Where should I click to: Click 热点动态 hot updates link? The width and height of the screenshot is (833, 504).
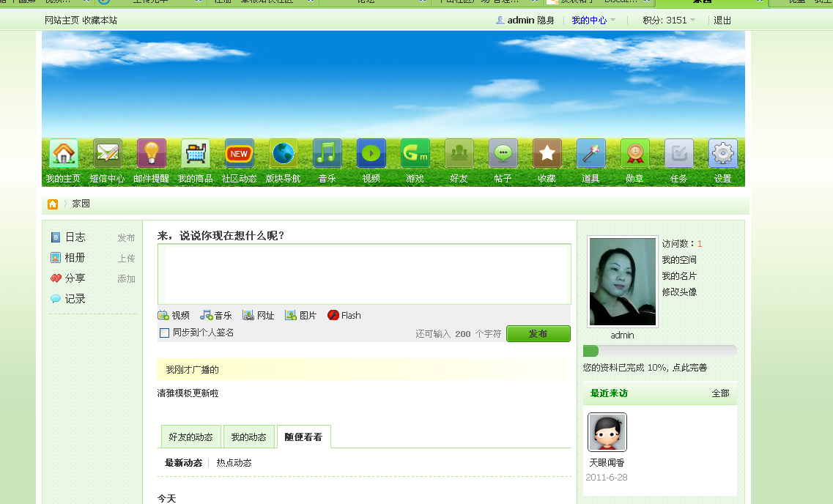point(232,462)
